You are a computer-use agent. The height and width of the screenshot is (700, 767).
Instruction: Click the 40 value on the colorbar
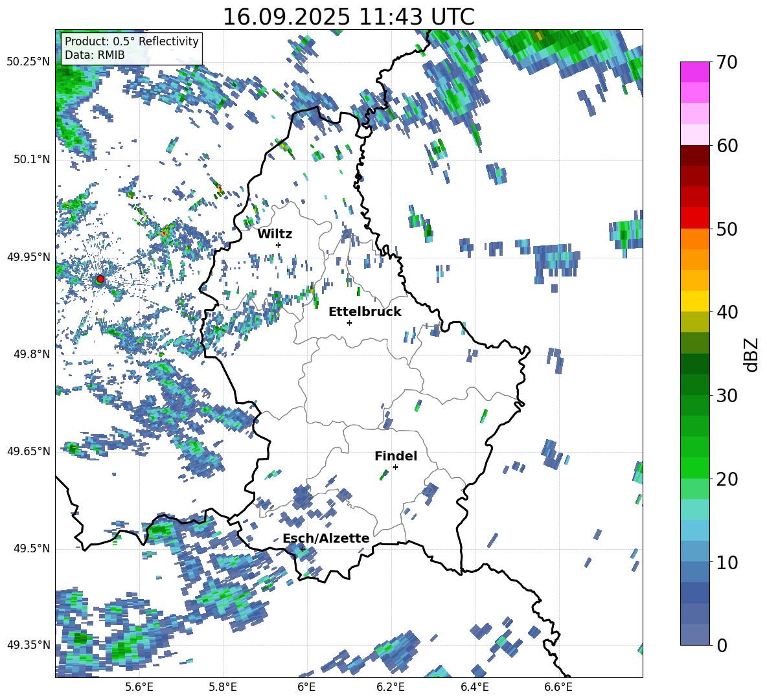click(x=727, y=312)
